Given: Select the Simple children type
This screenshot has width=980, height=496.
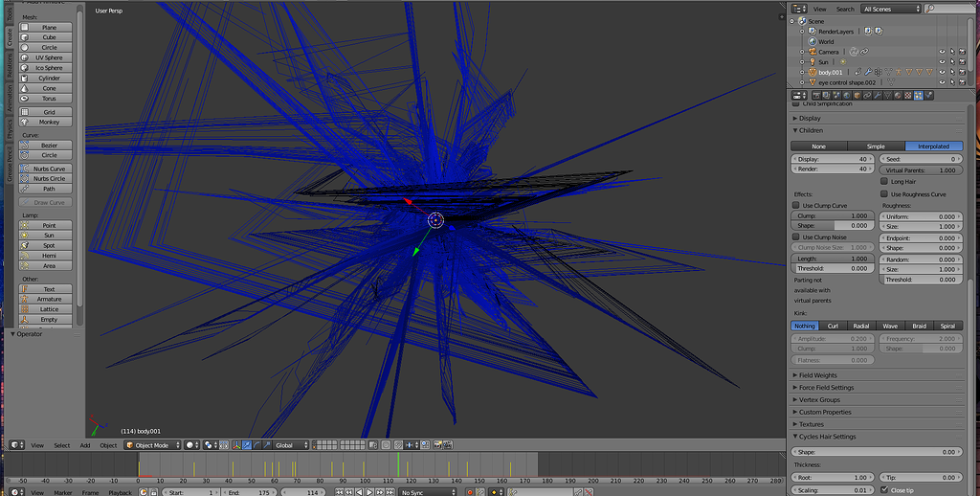Looking at the screenshot, I should pos(876,146).
